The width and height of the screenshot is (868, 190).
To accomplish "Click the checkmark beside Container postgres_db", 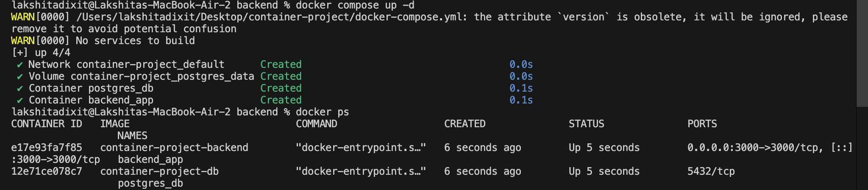I will [x=19, y=89].
